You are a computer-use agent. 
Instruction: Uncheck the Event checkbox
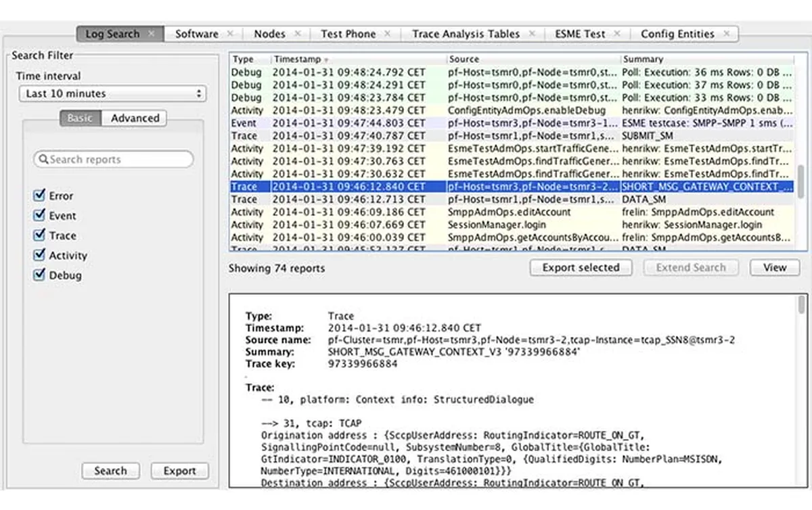(x=39, y=216)
